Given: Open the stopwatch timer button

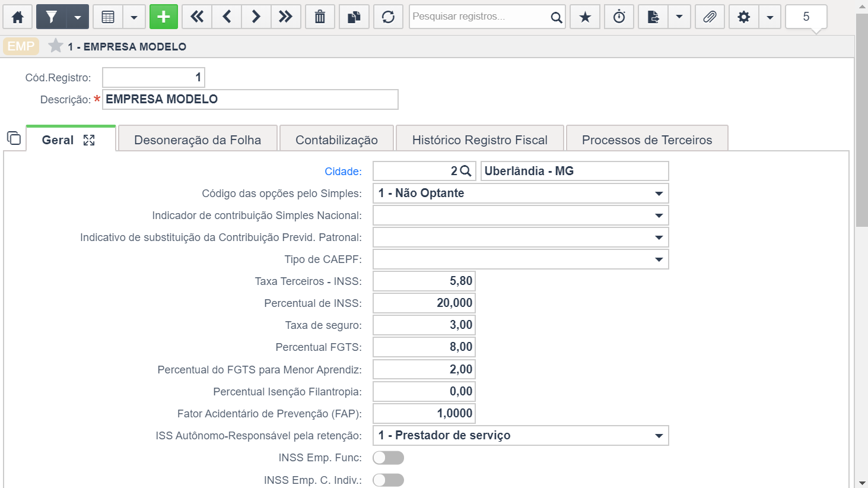Looking at the screenshot, I should pyautogui.click(x=619, y=17).
